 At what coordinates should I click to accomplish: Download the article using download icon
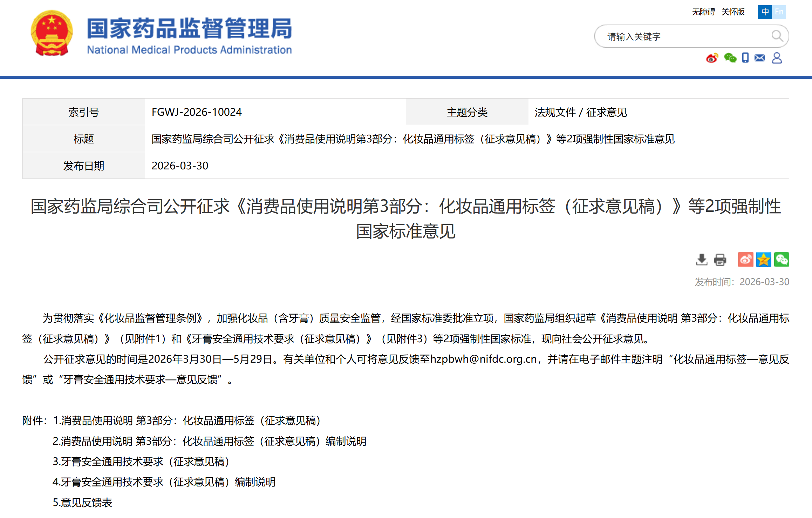(x=701, y=260)
